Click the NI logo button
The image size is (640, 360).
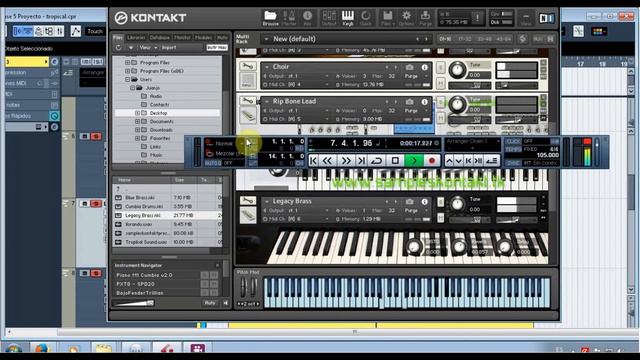click(x=547, y=18)
